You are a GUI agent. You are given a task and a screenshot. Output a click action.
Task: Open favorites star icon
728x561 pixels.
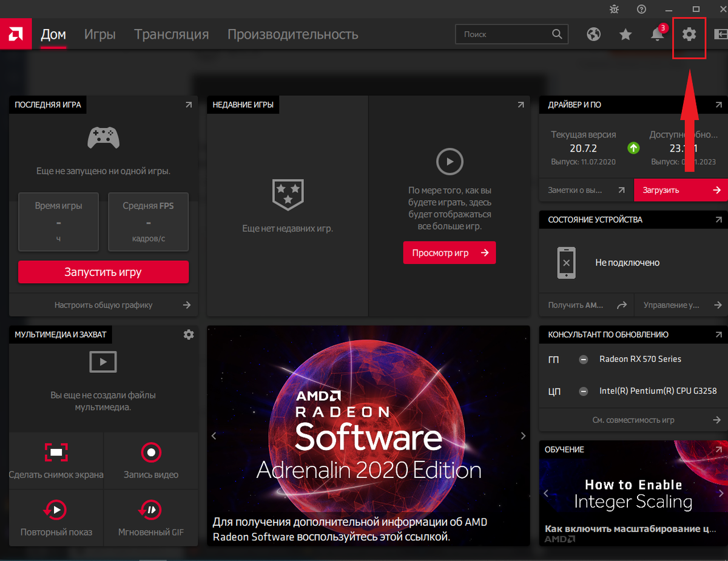pyautogui.click(x=625, y=35)
